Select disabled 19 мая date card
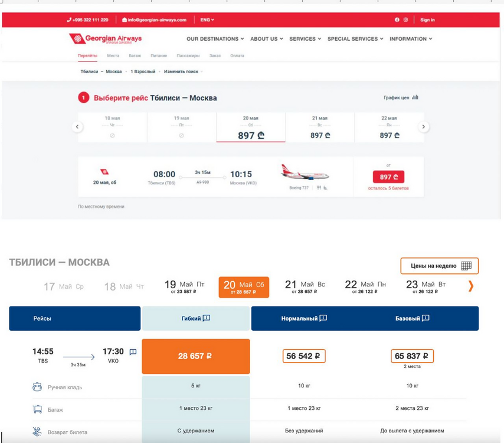 coord(181,128)
